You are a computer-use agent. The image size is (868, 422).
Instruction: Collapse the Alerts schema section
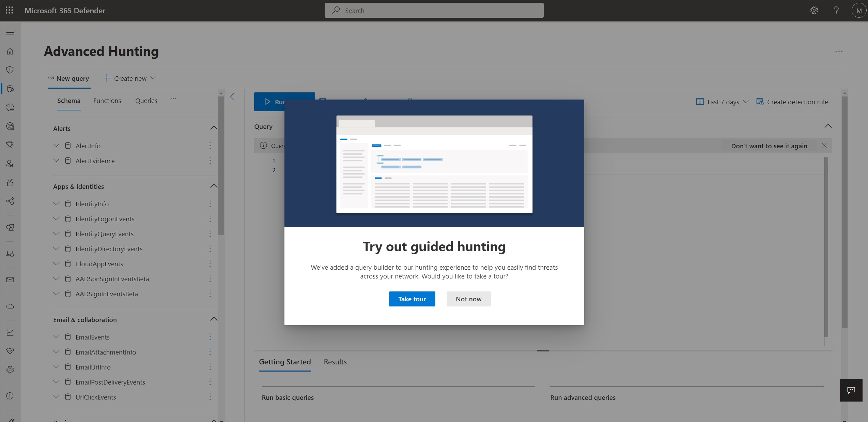tap(214, 128)
